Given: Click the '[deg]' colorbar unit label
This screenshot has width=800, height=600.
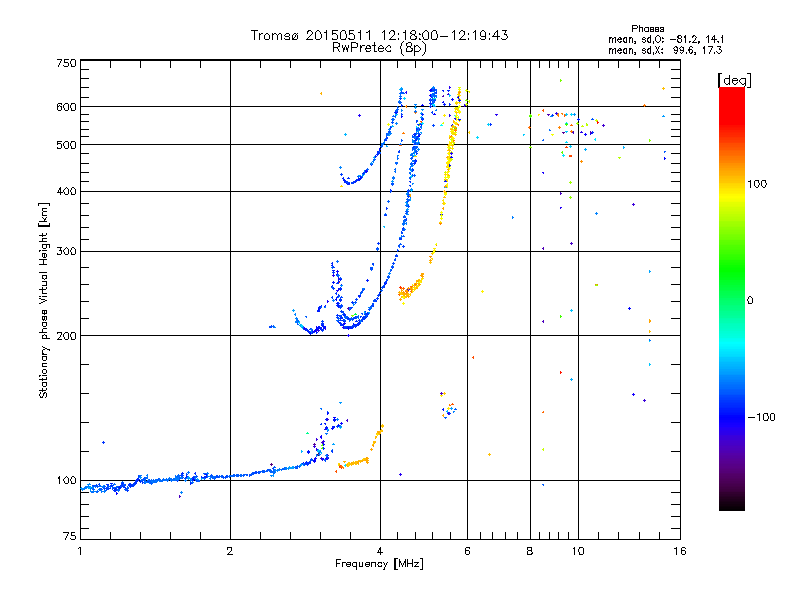Looking at the screenshot, I should (x=734, y=80).
